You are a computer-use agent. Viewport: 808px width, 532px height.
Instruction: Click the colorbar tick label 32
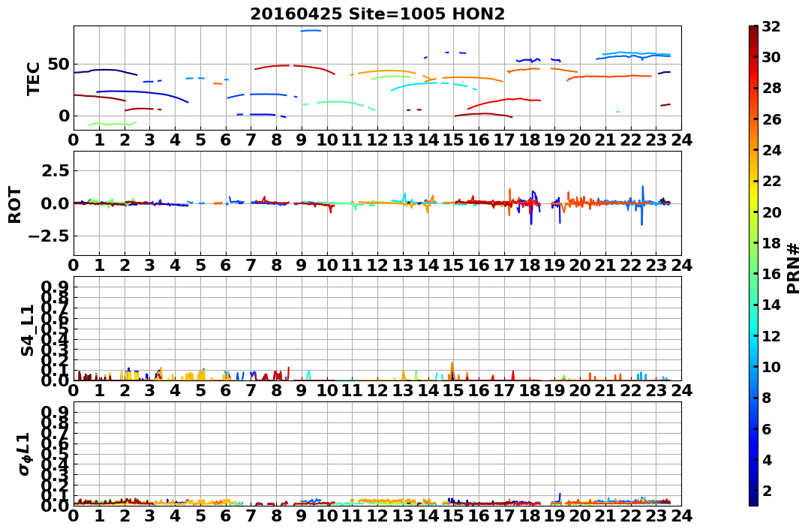click(x=771, y=26)
